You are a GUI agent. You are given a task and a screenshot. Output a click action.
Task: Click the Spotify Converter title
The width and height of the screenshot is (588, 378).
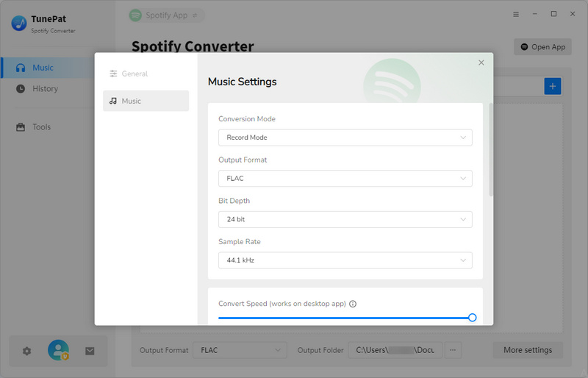click(x=193, y=46)
